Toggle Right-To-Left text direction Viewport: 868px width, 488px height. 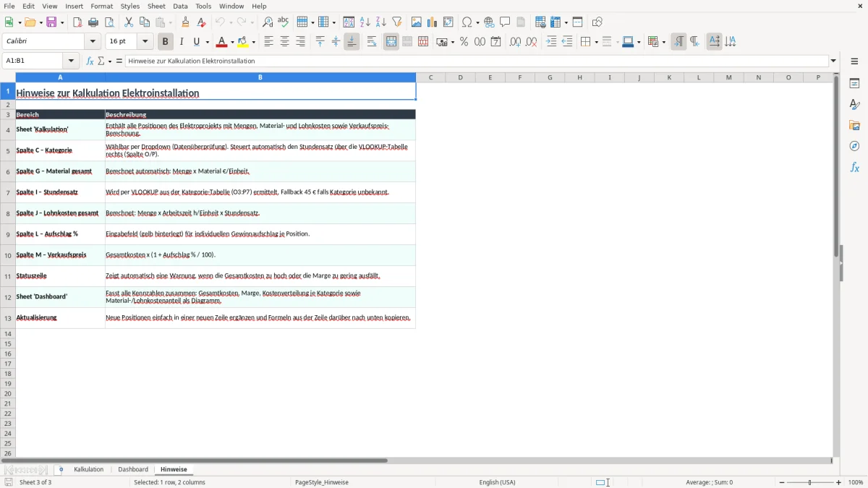[x=694, y=42]
